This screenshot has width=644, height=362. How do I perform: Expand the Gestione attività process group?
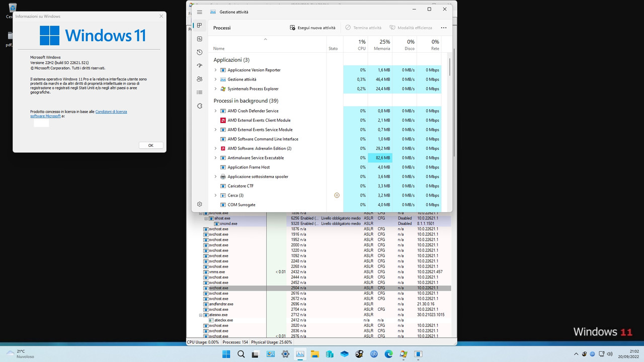pos(215,79)
